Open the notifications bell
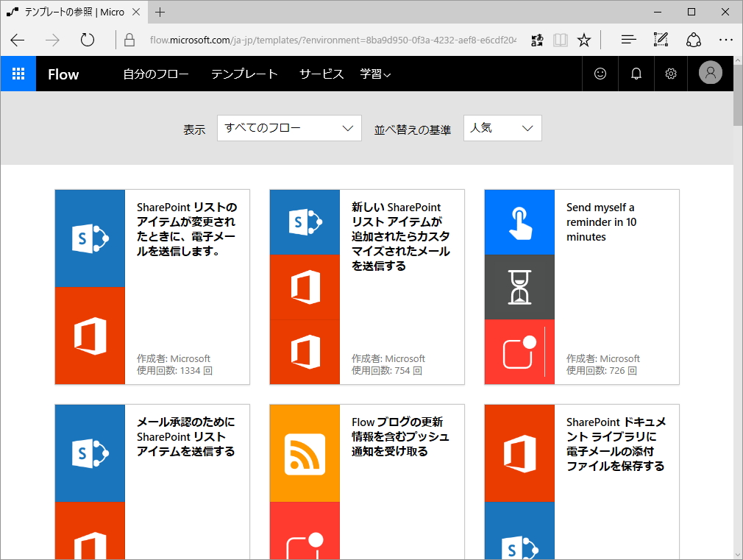This screenshot has height=560, width=743. 635,74
